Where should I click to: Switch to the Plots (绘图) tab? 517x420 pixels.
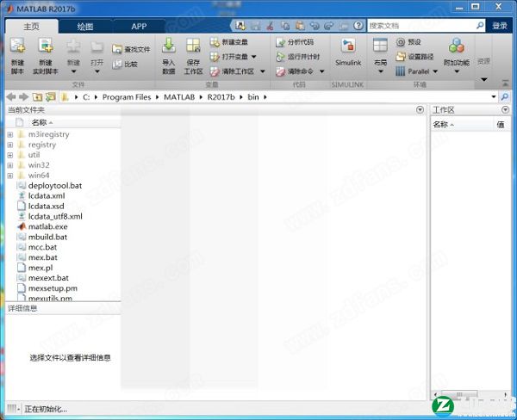85,27
